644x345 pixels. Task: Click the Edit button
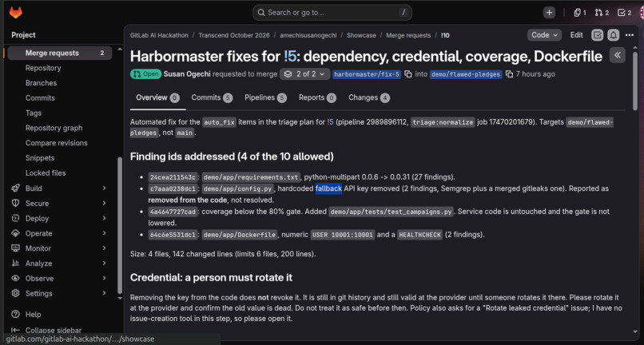pyautogui.click(x=576, y=35)
